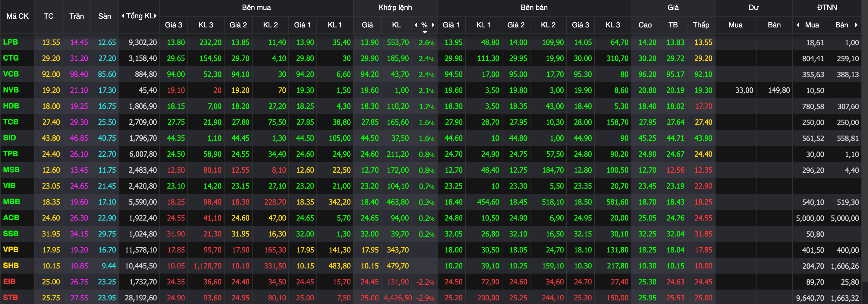The width and height of the screenshot is (868, 304).
Task: Click right arrow beside ĐTNN Bán header
Action: (856, 25)
